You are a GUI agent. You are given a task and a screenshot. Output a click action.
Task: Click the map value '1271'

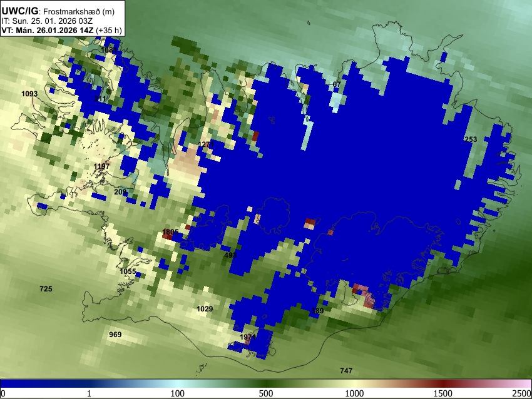coord(206,144)
